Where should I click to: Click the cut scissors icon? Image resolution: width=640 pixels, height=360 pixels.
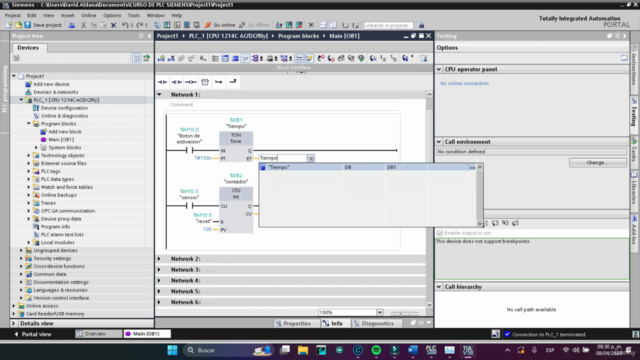(x=83, y=25)
